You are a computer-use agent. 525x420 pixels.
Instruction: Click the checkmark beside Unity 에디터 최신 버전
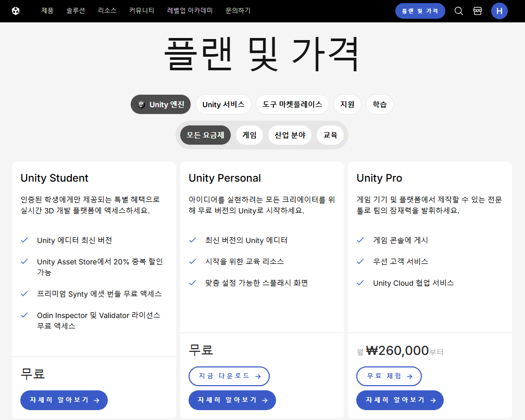coord(24,240)
